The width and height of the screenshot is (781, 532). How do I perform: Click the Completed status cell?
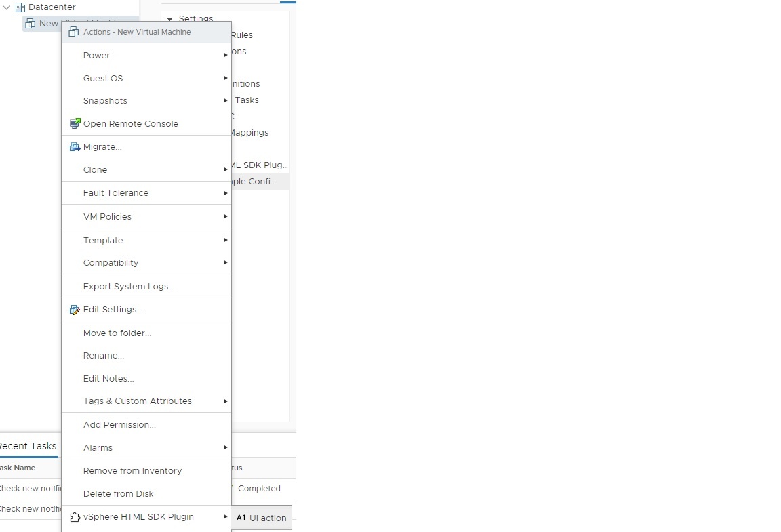(259, 489)
